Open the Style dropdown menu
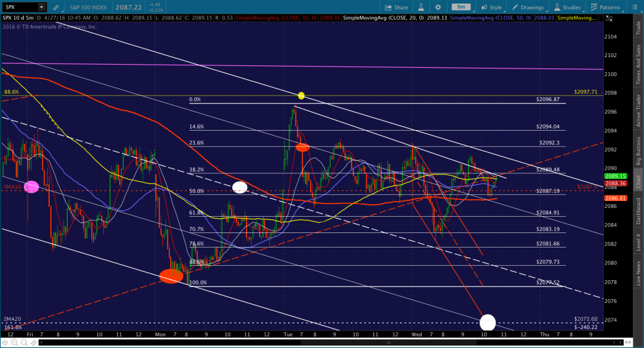The image size is (644, 348). pyautogui.click(x=492, y=8)
